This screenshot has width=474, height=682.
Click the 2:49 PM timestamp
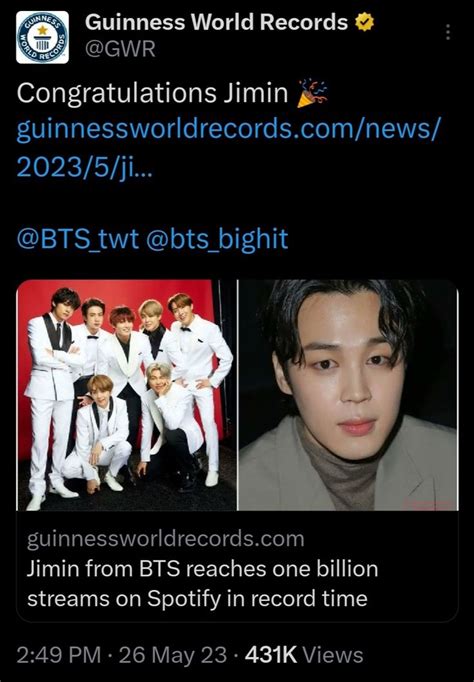tap(59, 655)
